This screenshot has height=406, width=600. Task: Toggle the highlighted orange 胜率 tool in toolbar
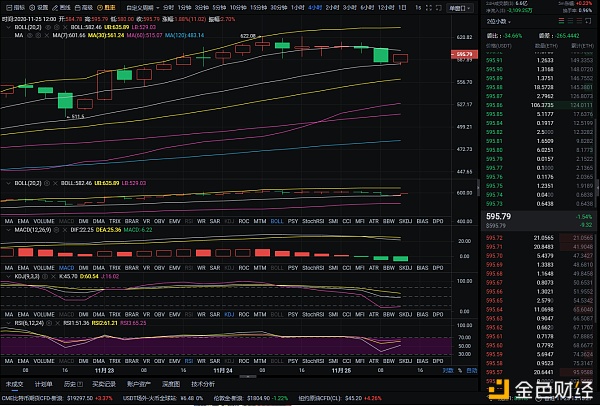(x=106, y=8)
